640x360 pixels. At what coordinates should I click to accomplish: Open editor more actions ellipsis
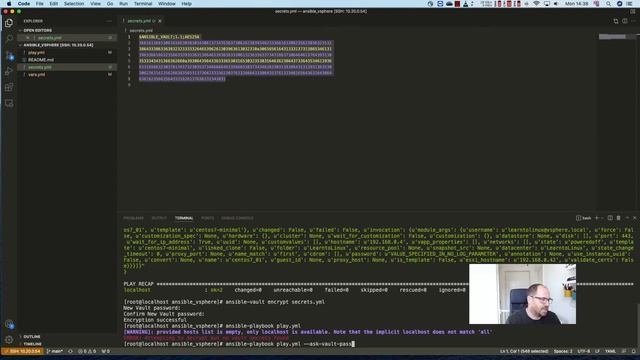tap(633, 21)
